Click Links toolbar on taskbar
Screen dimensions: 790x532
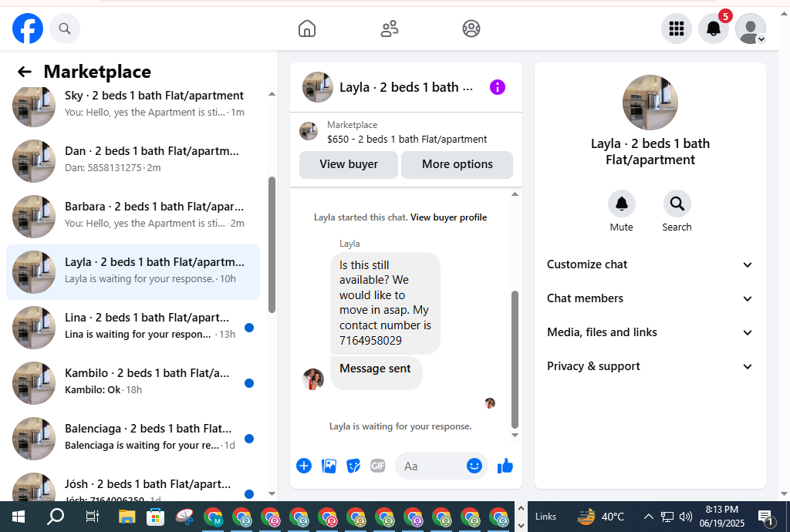(x=545, y=517)
